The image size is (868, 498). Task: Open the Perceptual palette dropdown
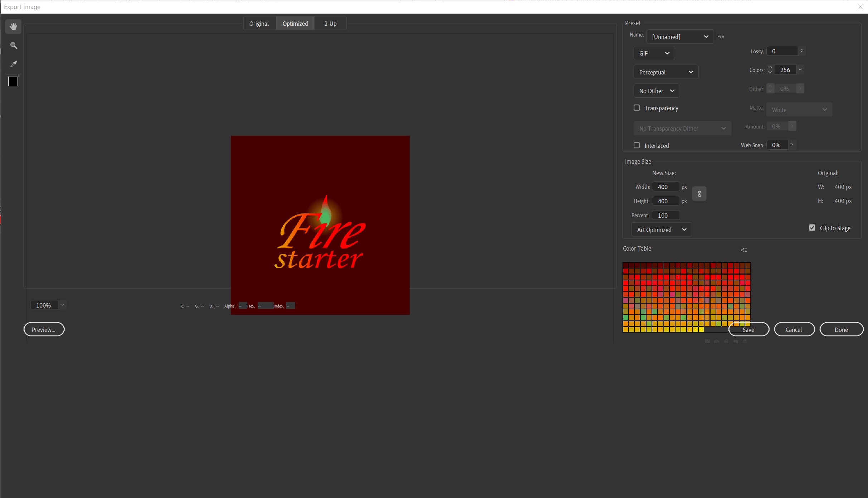pyautogui.click(x=665, y=72)
